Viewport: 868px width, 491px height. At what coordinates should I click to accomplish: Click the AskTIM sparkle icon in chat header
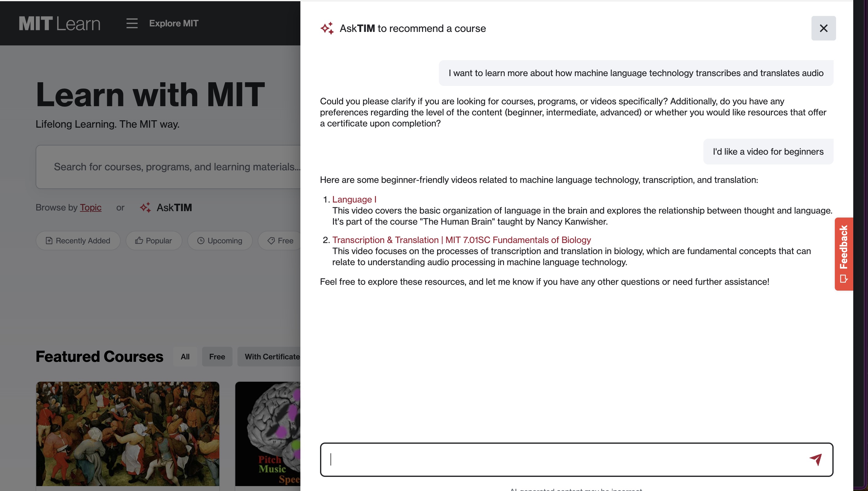coord(327,28)
